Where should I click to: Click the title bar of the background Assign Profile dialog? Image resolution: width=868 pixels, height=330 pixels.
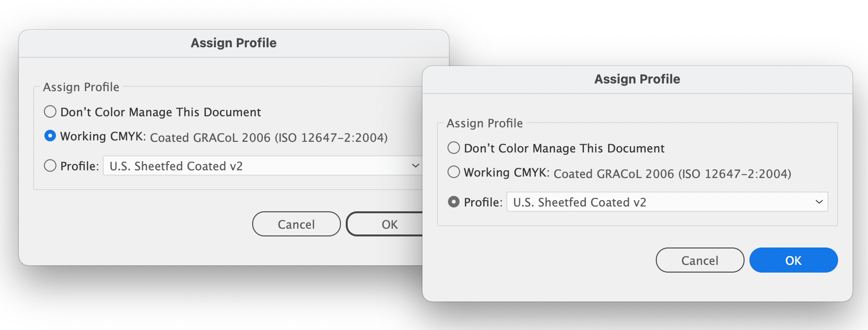point(233,43)
